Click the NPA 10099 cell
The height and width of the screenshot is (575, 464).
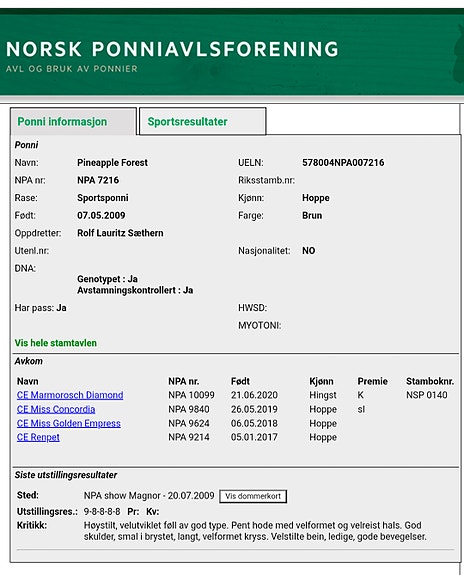(x=191, y=395)
